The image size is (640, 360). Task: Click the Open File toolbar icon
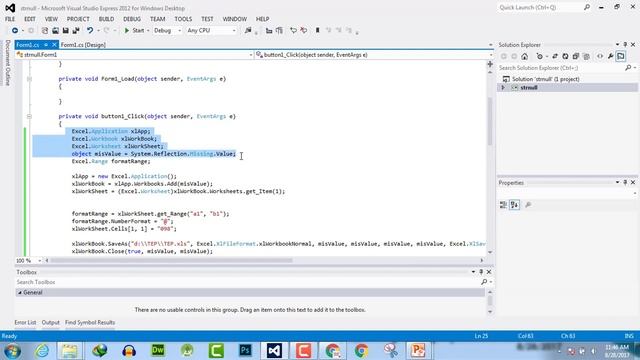[x=55, y=31]
